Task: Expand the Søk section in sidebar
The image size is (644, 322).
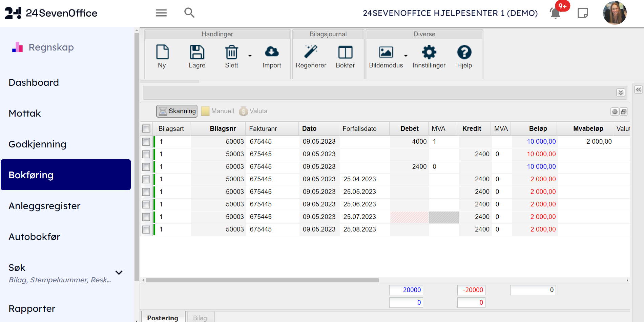Action: 119,273
